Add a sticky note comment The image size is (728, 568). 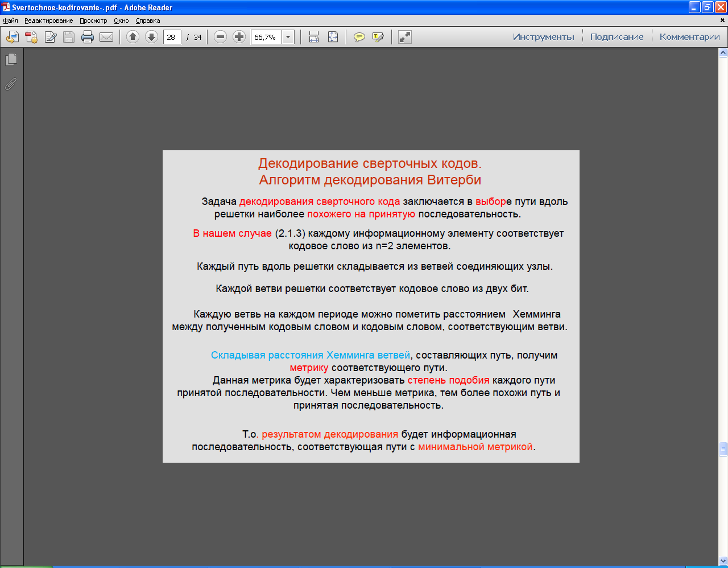359,37
